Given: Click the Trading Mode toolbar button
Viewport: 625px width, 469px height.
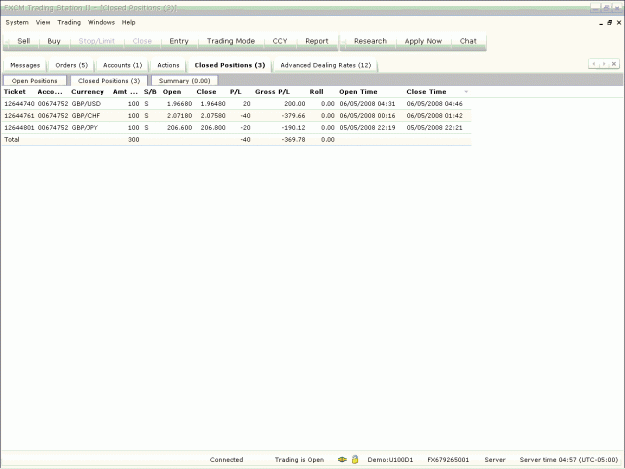Looking at the screenshot, I should tap(231, 41).
